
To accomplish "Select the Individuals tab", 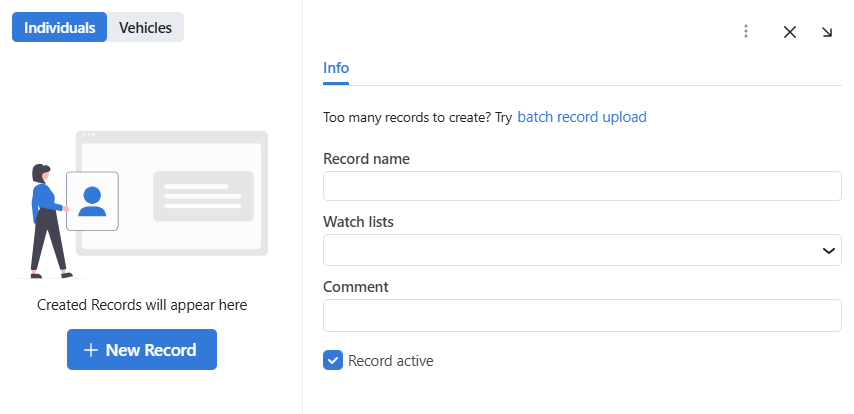I will (x=59, y=28).
